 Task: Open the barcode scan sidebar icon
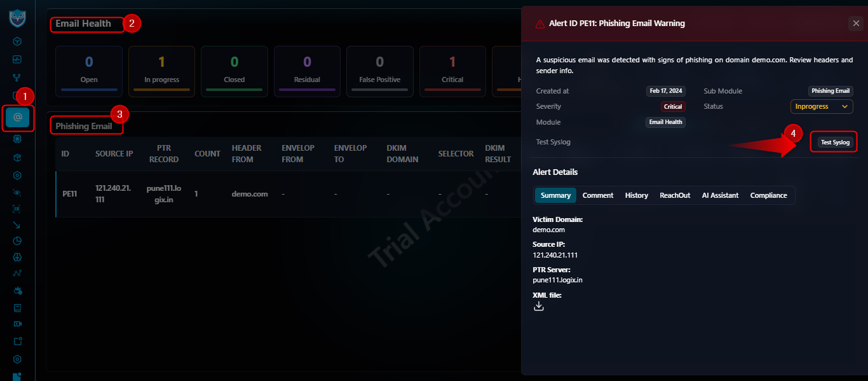click(x=18, y=207)
